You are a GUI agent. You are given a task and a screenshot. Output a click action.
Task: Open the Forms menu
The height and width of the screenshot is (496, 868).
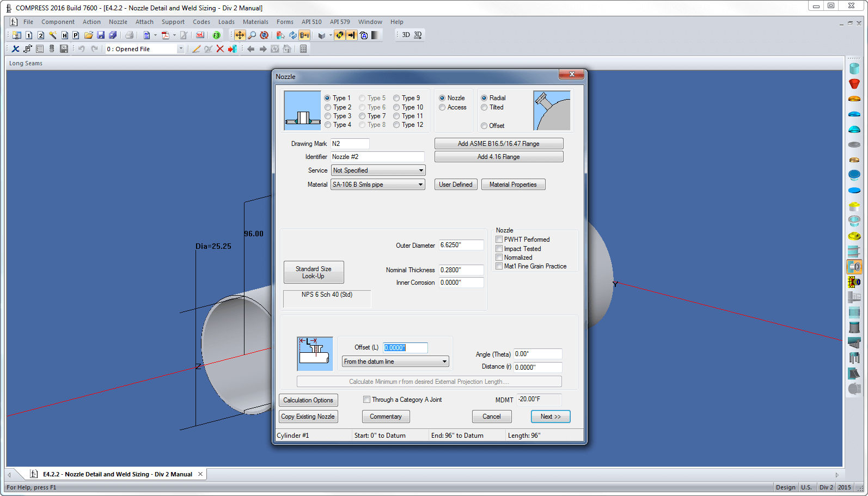[285, 22]
